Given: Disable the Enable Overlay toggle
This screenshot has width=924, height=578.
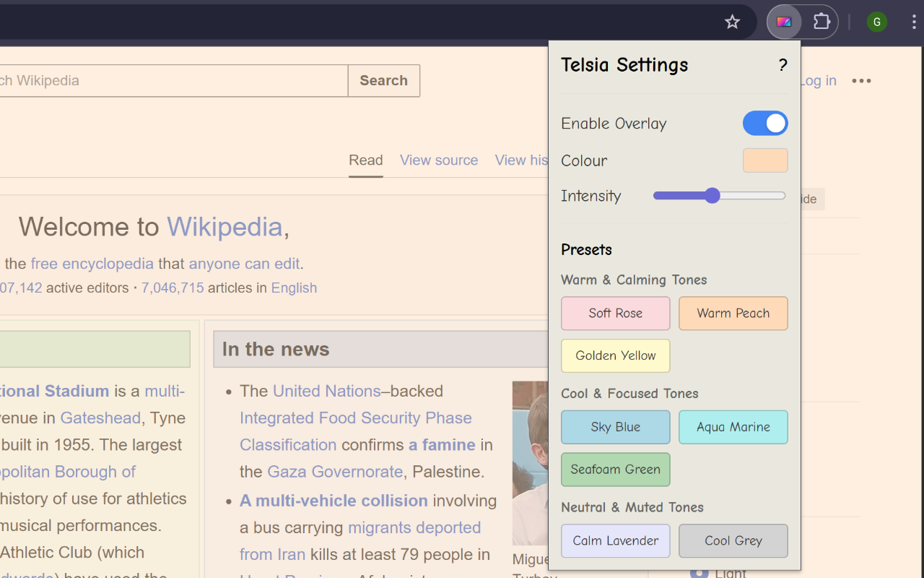Looking at the screenshot, I should tap(765, 123).
